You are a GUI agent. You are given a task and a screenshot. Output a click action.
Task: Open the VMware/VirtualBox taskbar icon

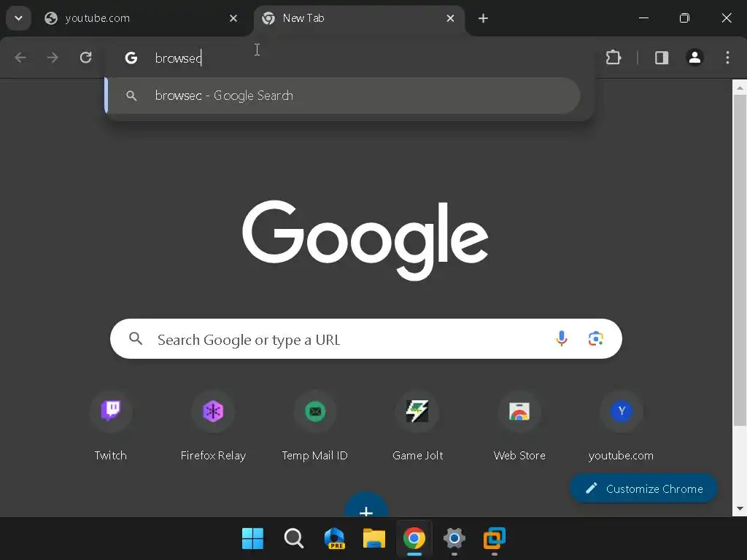coord(495,539)
